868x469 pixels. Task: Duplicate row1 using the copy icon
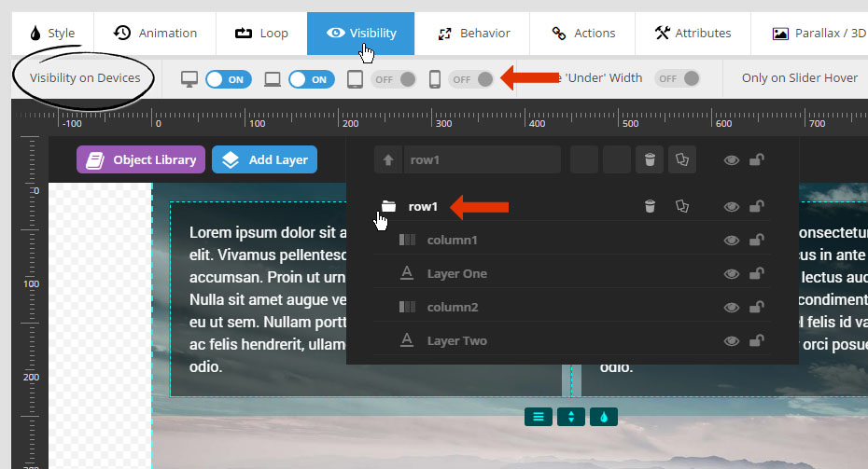[x=682, y=206]
